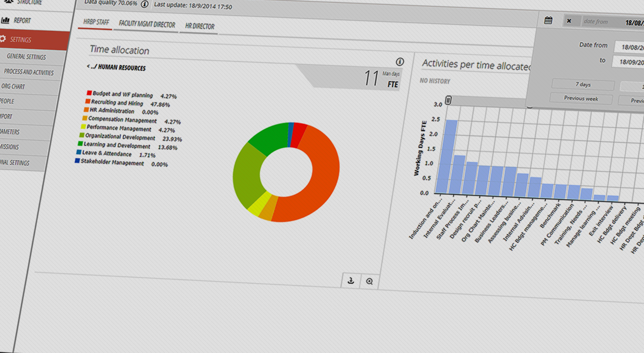Image resolution: width=644 pixels, height=353 pixels.
Task: Click the Report bar chart icon
Action: pos(5,20)
